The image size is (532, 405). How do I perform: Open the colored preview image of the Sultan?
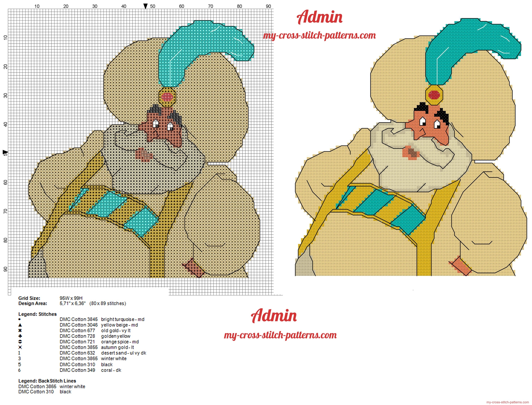tap(411, 147)
